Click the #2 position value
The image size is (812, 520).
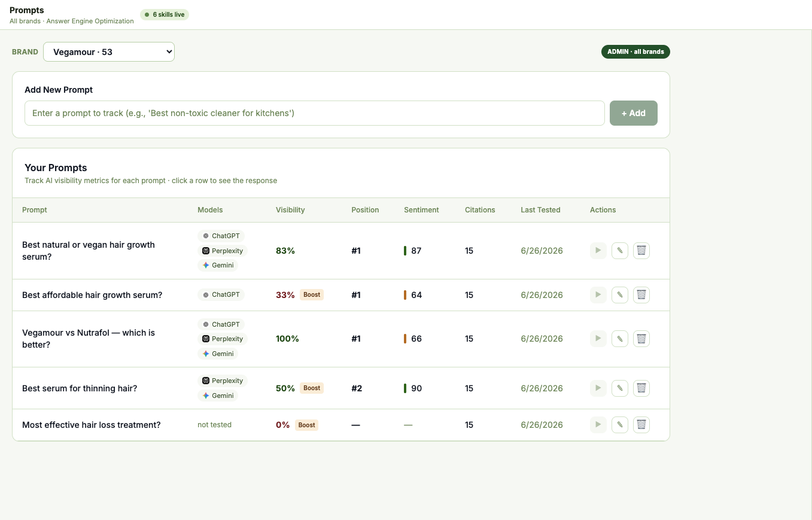click(x=357, y=388)
